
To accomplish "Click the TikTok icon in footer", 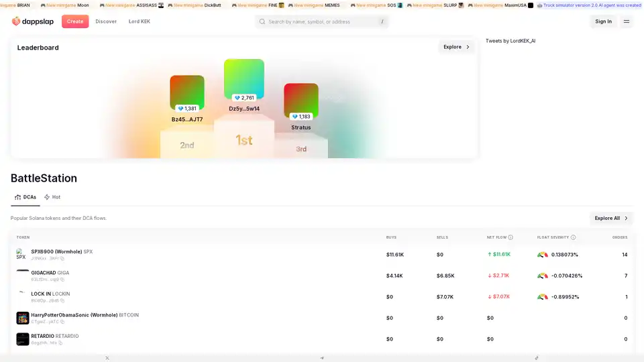I will pos(537,358).
